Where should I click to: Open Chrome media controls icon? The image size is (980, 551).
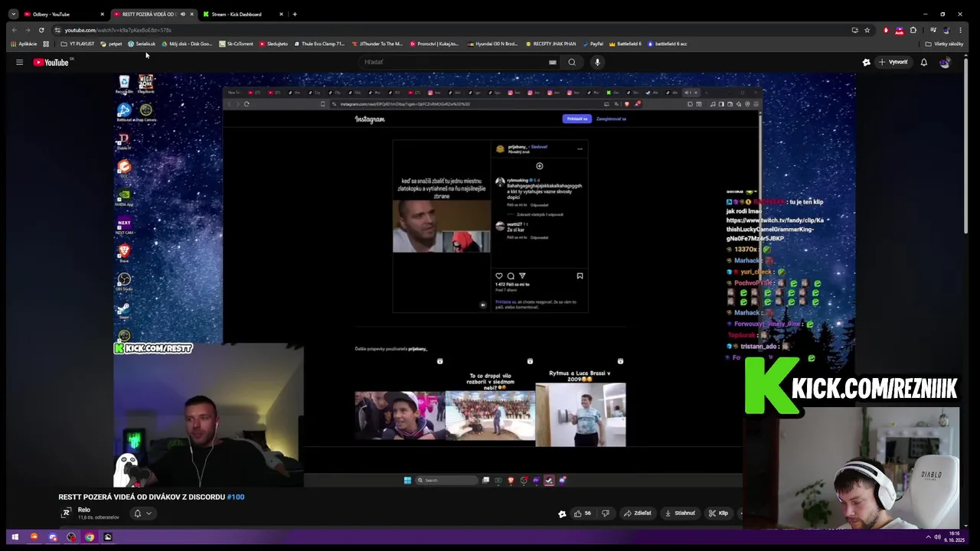(x=933, y=30)
